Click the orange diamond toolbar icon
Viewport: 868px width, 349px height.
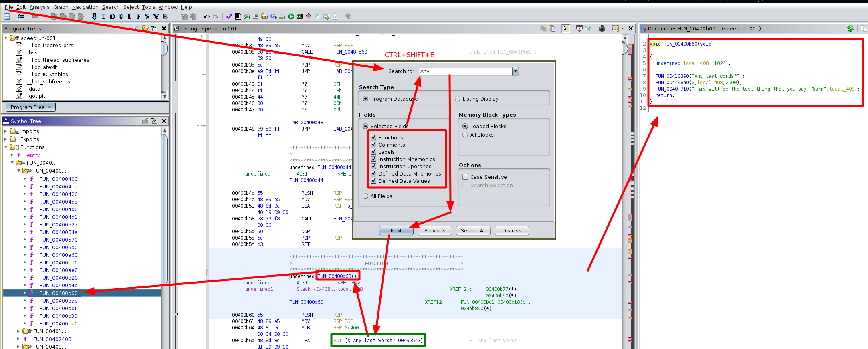point(309,16)
